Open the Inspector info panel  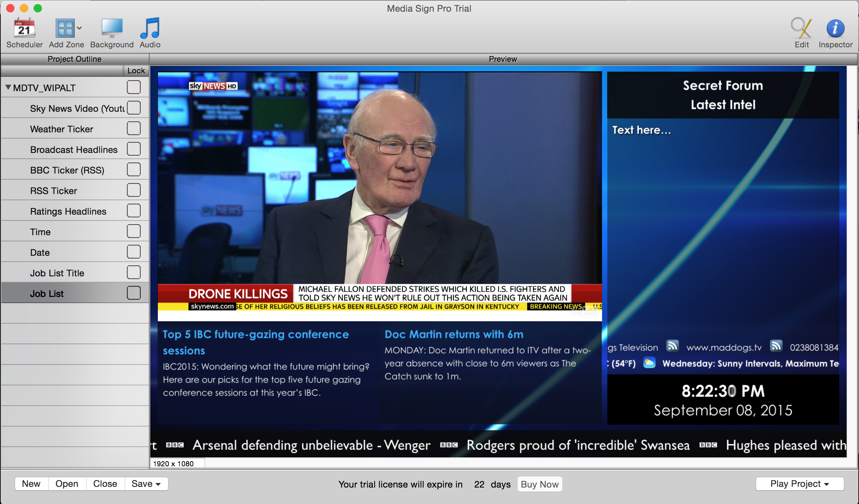pyautogui.click(x=835, y=33)
